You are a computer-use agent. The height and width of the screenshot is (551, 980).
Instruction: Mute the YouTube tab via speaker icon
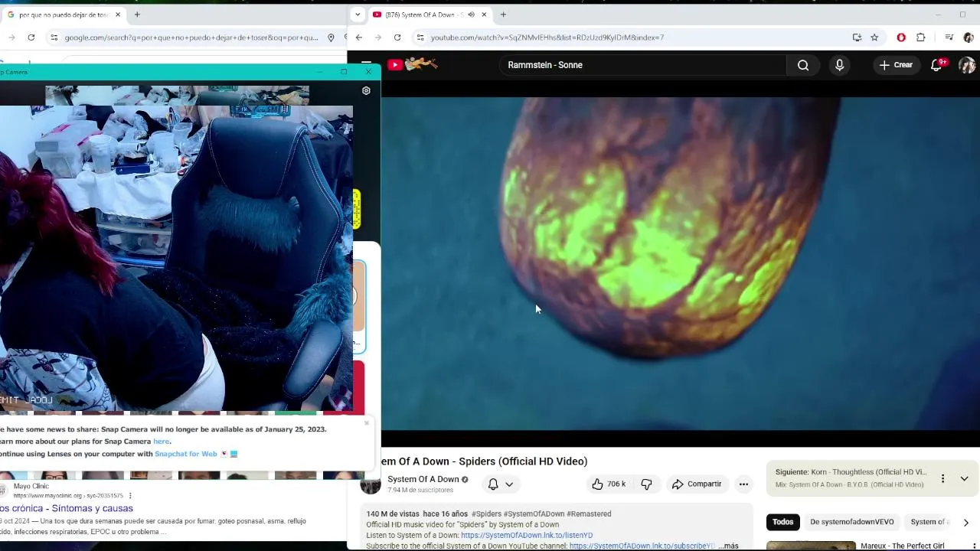(x=471, y=15)
